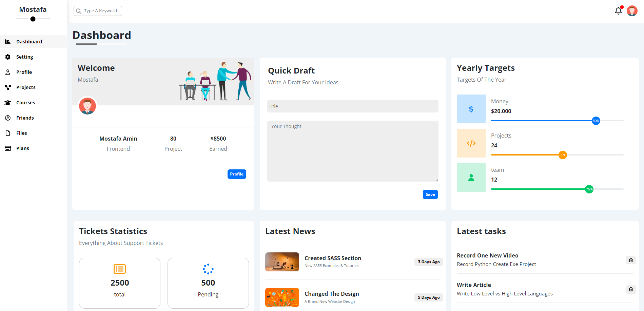Viewport: 644px width, 311px height.
Task: Click the Plans credit card icon
Action: 8,148
